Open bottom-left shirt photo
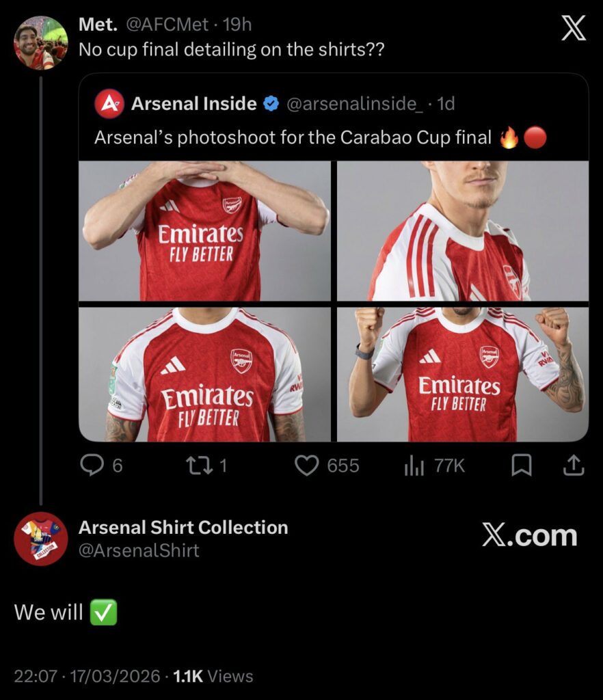The width and height of the screenshot is (603, 700). [x=204, y=375]
